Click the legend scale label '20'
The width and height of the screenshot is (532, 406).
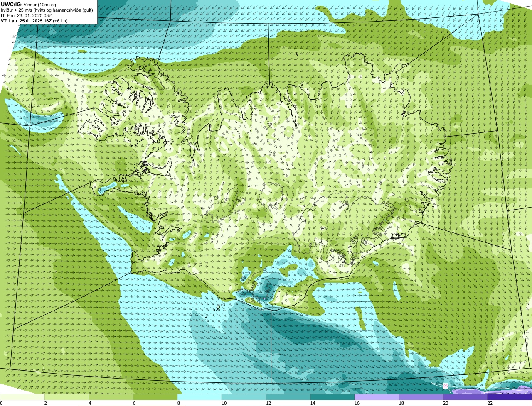click(x=446, y=403)
